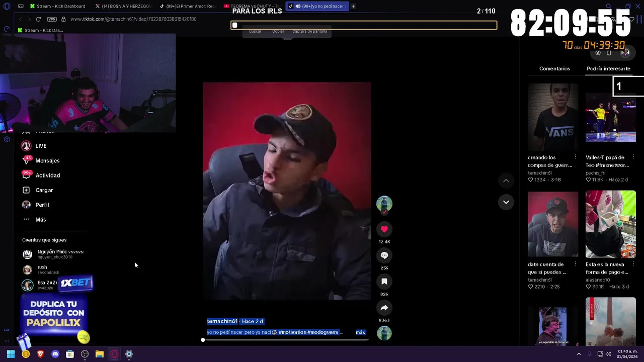This screenshot has width=644, height=362.
Task: Go back with the browser back arrow
Action: tap(20, 19)
